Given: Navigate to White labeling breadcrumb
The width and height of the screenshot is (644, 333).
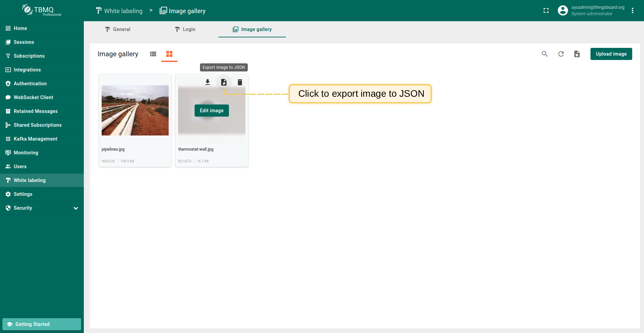Looking at the screenshot, I should [x=119, y=11].
